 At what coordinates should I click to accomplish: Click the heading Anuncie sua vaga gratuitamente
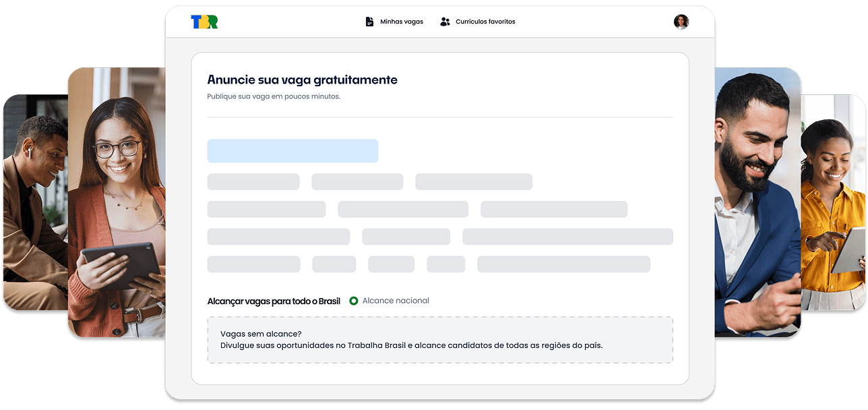[x=303, y=79]
